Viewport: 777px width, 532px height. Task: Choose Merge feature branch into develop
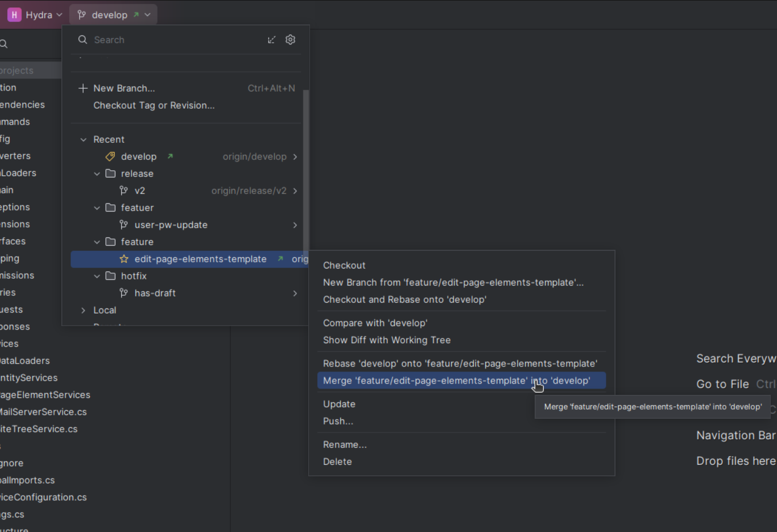(x=456, y=381)
